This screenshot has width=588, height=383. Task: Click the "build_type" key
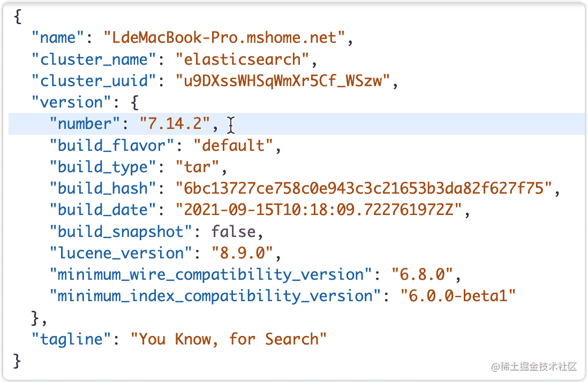point(103,167)
